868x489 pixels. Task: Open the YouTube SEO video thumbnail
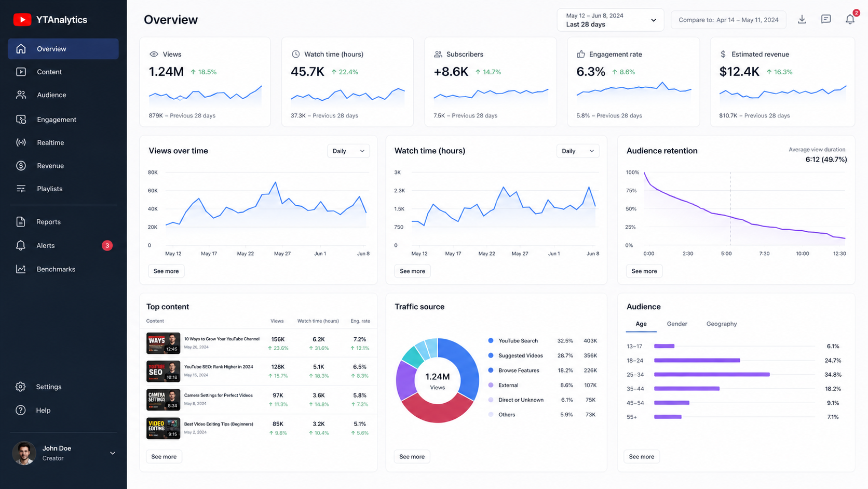point(163,372)
